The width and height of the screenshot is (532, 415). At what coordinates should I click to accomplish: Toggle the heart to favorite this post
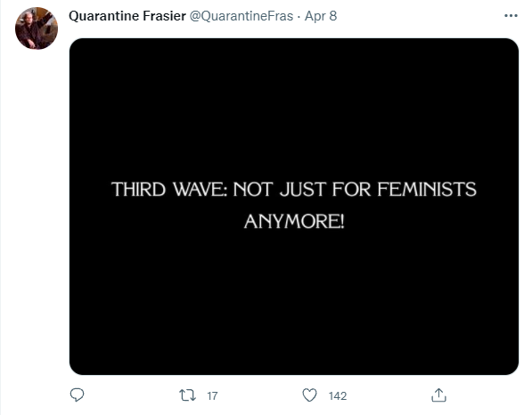click(309, 395)
